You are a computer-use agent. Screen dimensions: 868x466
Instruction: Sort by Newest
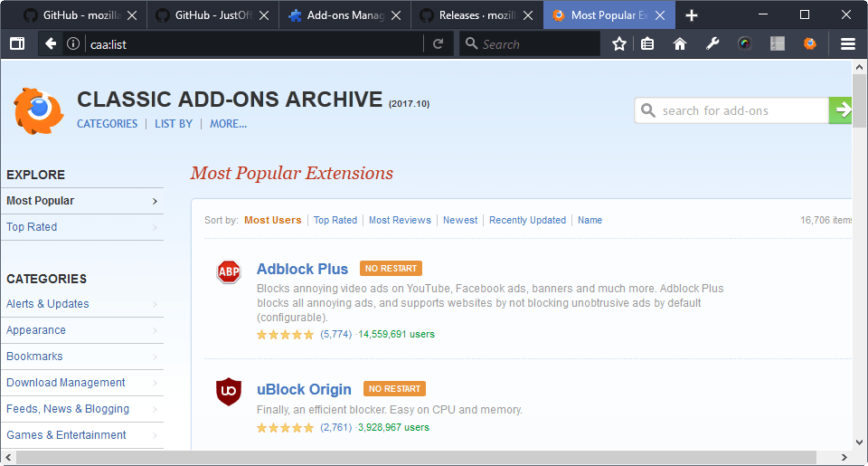(460, 220)
